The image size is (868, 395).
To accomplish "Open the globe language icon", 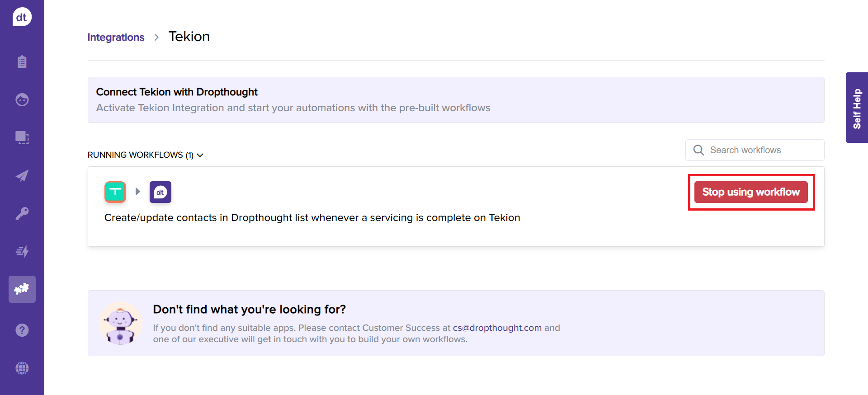I will click(x=22, y=368).
